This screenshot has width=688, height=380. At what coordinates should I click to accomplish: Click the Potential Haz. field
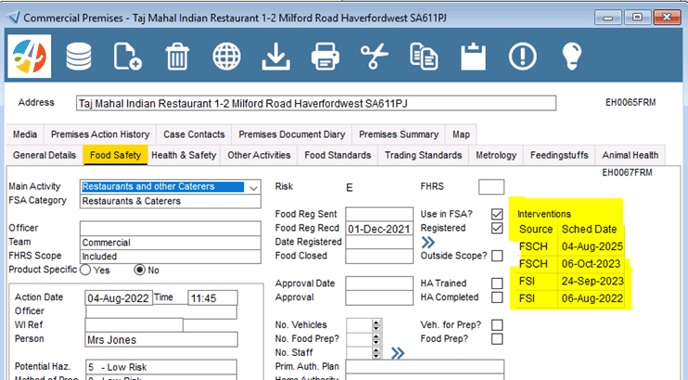(x=161, y=367)
